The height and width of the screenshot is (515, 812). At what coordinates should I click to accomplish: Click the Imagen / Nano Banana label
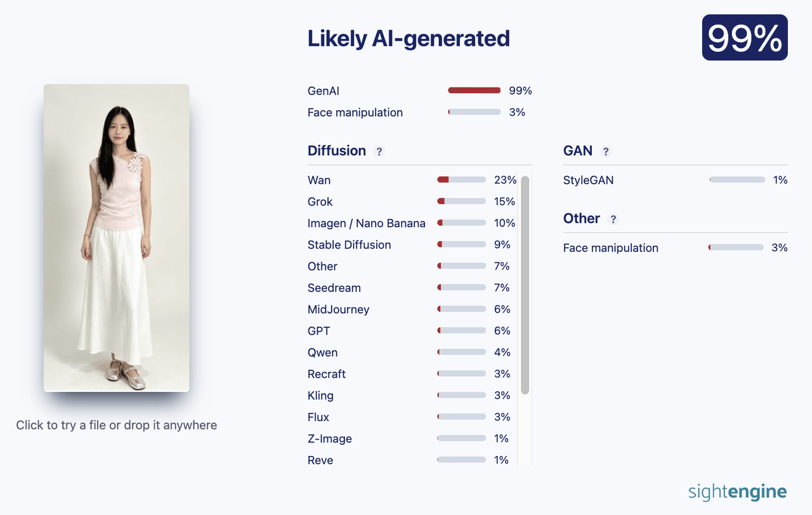click(x=367, y=223)
